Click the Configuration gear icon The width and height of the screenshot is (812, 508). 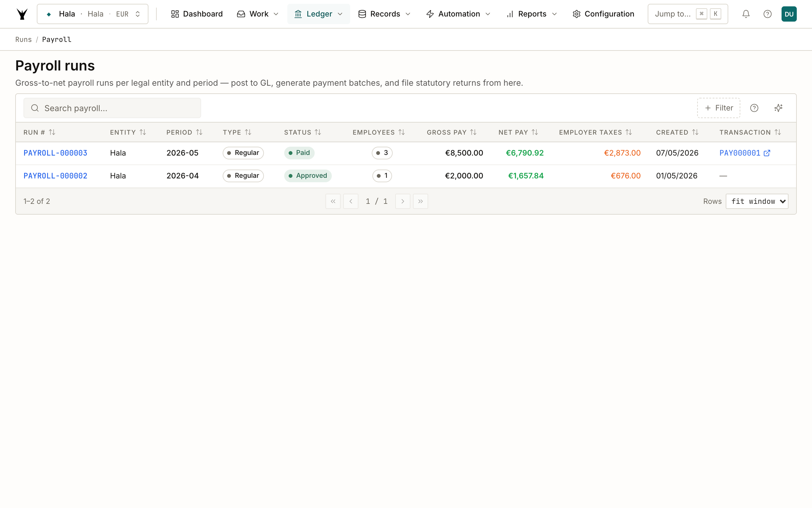pos(576,14)
